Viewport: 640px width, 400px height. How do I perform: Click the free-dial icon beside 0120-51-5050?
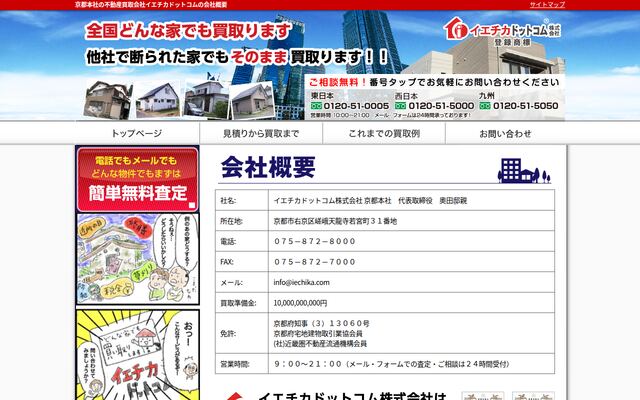click(485, 106)
